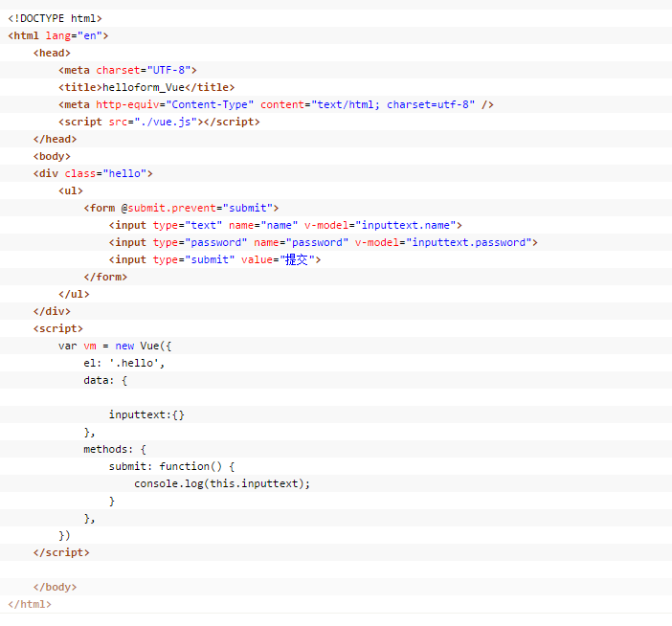Screen dimensions: 672x626
Task: Click the '<!DOCTYPE html>' line
Action: [x=55, y=18]
